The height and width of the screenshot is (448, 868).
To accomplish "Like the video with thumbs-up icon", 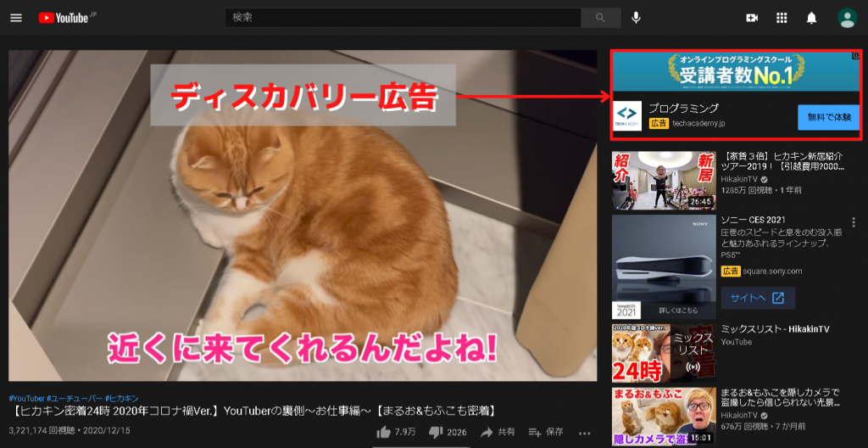I will point(384,432).
